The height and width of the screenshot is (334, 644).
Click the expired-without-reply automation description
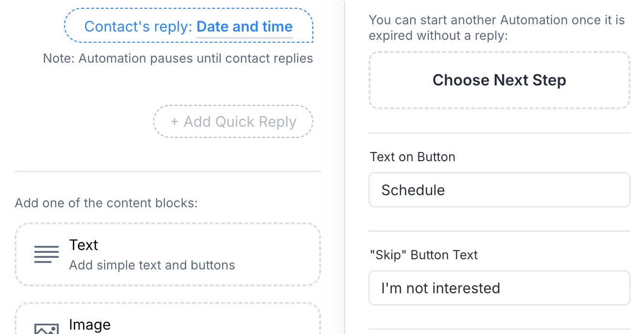click(x=497, y=28)
